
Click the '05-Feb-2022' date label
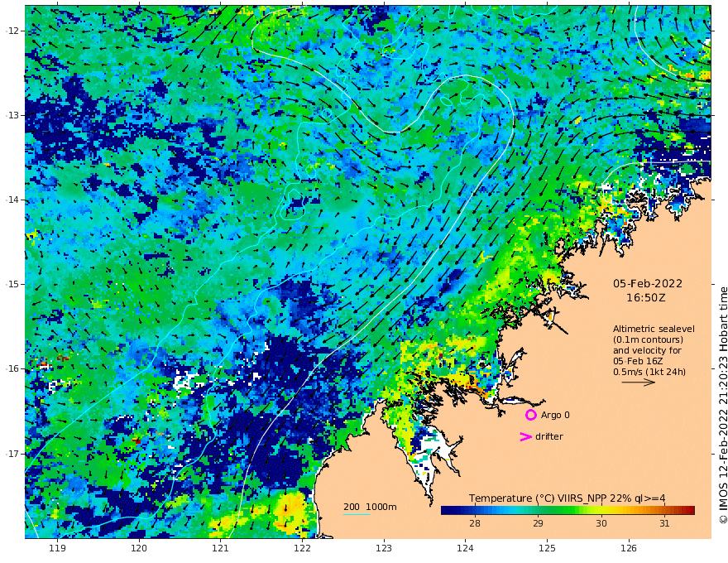[x=648, y=283]
